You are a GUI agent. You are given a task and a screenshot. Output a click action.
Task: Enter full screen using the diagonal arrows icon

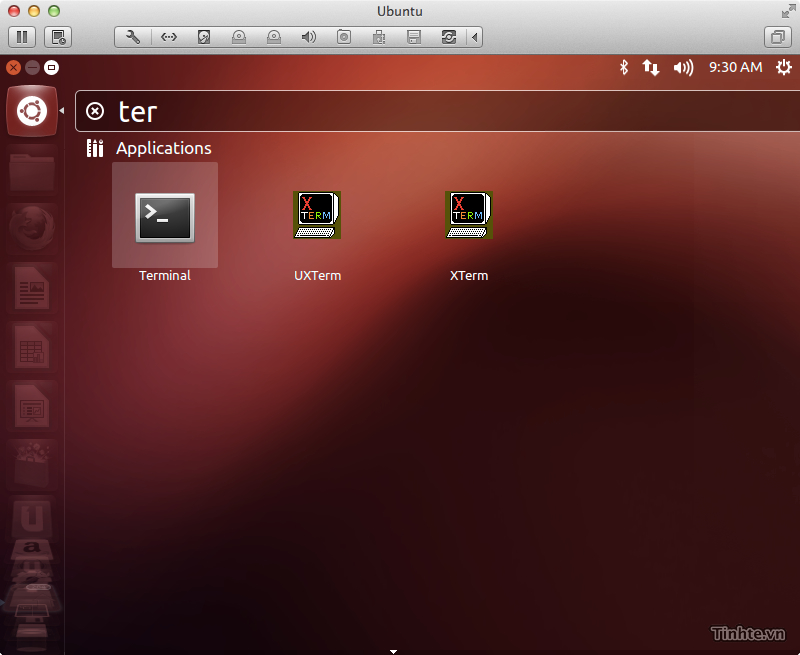788,11
